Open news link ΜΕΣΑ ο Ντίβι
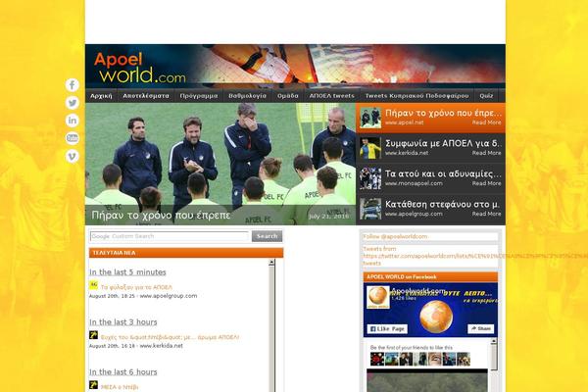 [x=120, y=387]
